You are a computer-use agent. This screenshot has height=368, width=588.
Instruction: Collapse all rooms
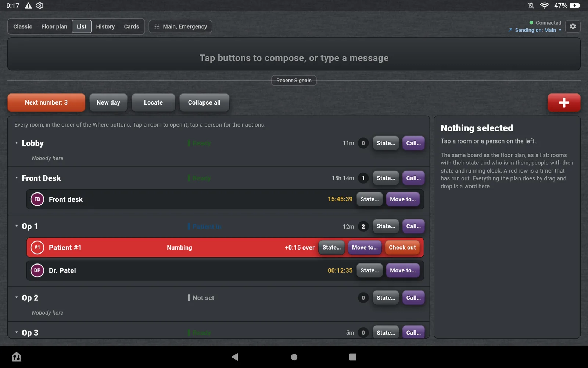pos(204,103)
